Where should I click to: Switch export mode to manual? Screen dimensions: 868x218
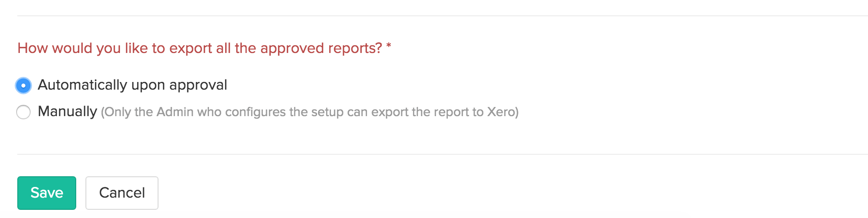click(23, 112)
